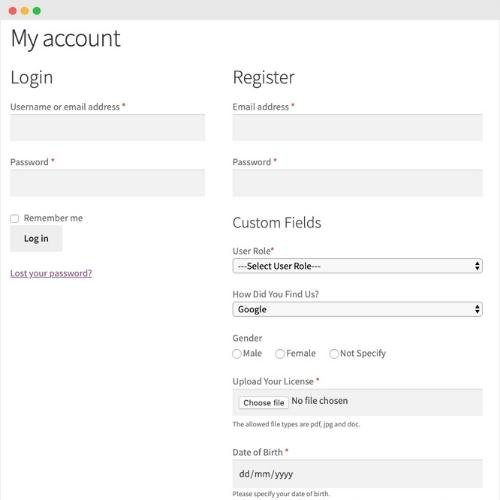This screenshot has height=500, width=500.
Task: Select the Male gender radio button
Action: coord(237,354)
